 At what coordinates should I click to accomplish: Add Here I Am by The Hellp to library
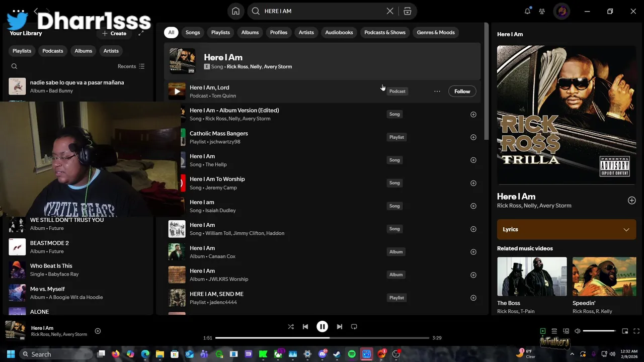pyautogui.click(x=473, y=160)
